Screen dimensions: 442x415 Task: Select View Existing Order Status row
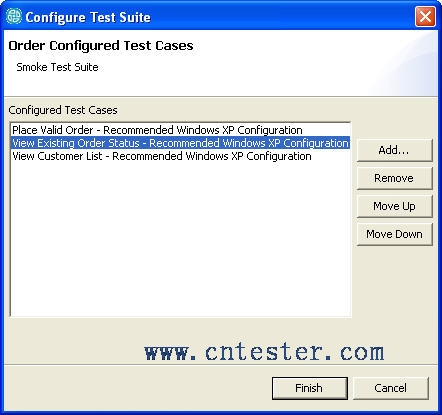click(180, 143)
